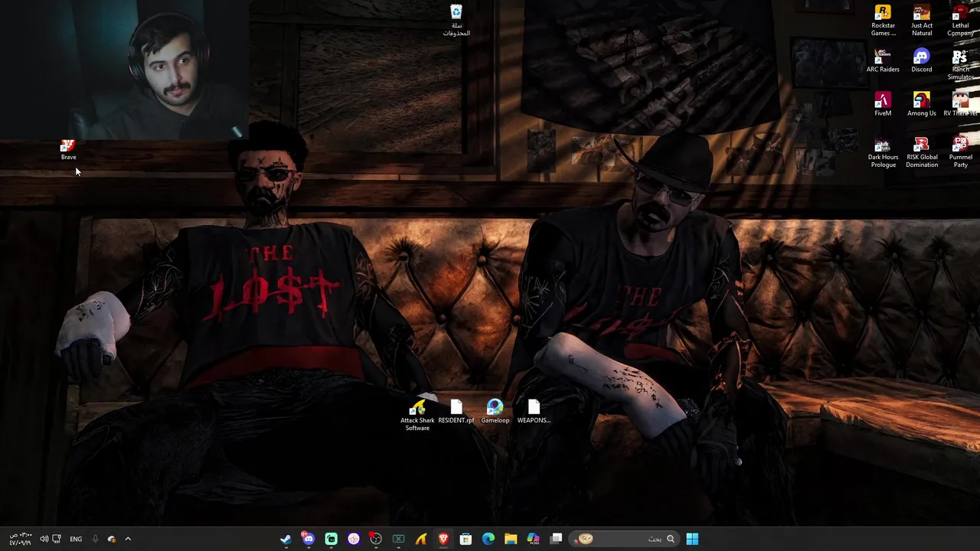Select the WEAPONS file icon
Viewport: 980px width, 551px height.
coord(534,412)
